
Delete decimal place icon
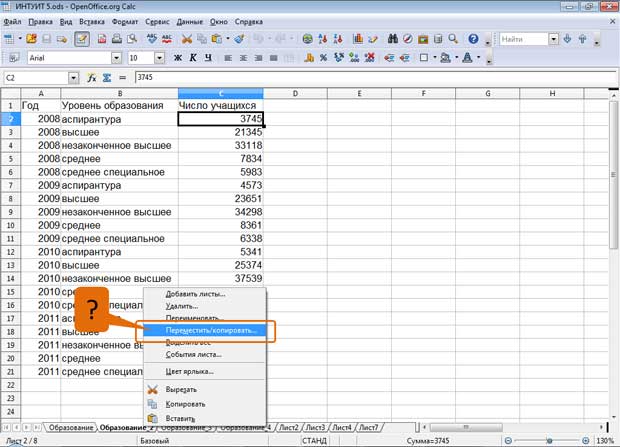coord(370,58)
